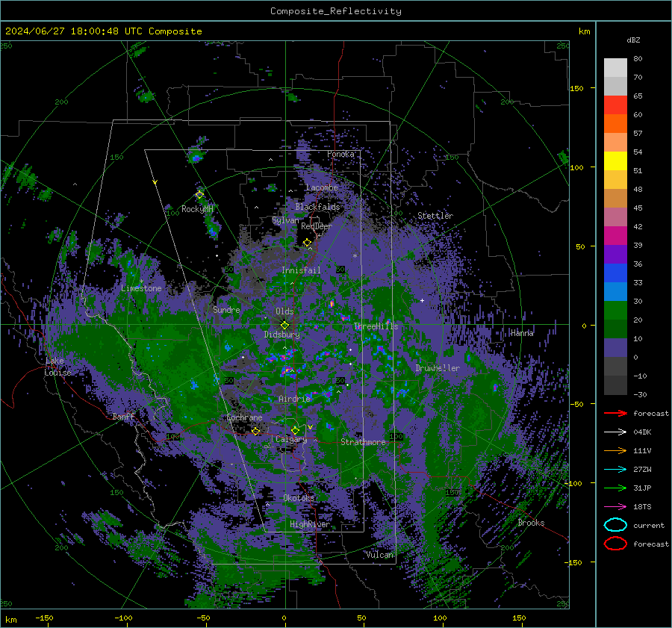Click the Brooks city label
This screenshot has height=628, width=672.
click(531, 523)
